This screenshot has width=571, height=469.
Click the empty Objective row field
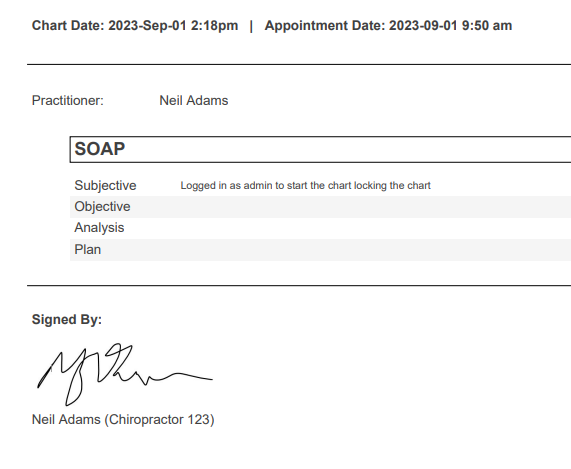pos(375,207)
